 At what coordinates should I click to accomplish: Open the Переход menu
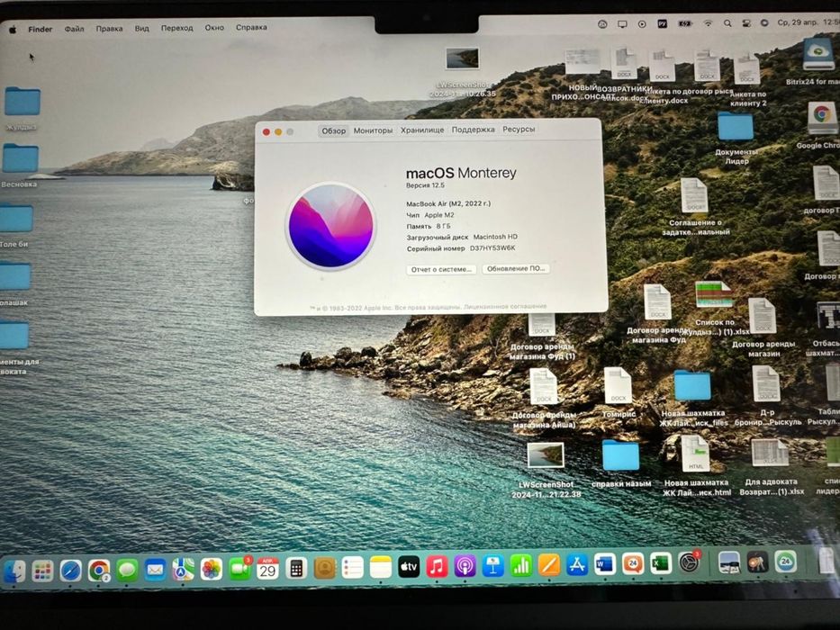click(x=176, y=28)
